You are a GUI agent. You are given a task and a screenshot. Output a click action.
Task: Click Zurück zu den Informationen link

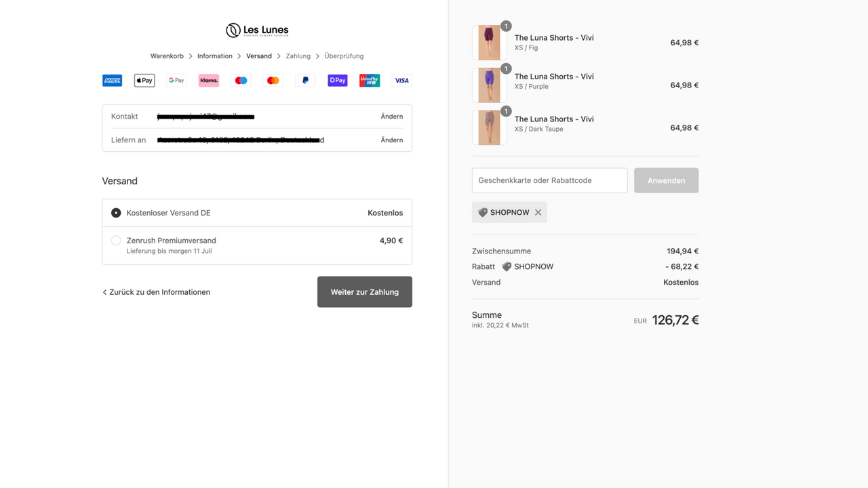click(156, 292)
